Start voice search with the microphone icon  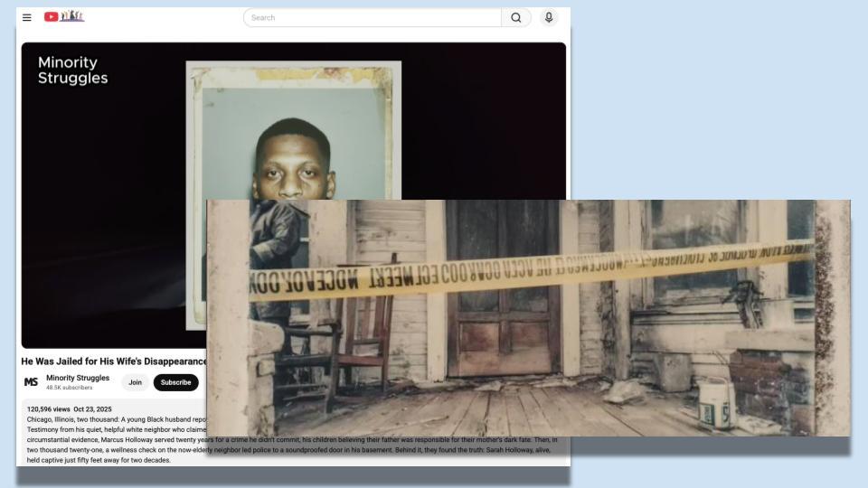click(549, 17)
